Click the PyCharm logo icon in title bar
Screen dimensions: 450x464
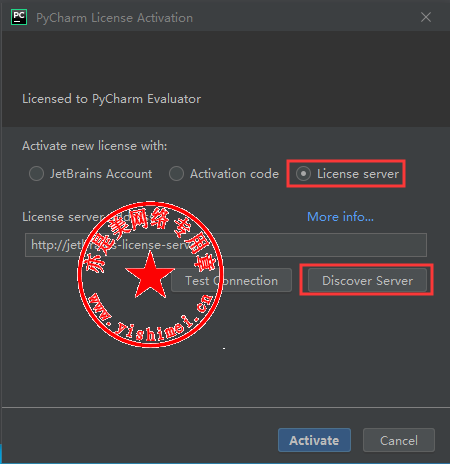coord(19,17)
